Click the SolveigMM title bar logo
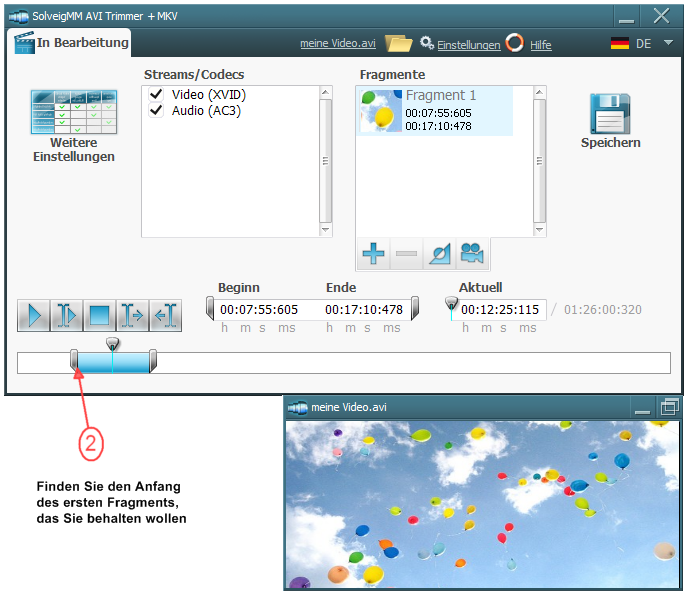Viewport: 688px width, 595px height. [x=18, y=17]
